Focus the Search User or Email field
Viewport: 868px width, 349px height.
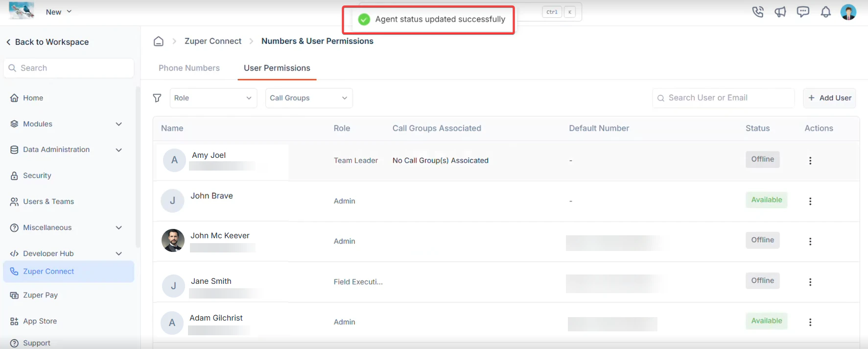(x=724, y=98)
